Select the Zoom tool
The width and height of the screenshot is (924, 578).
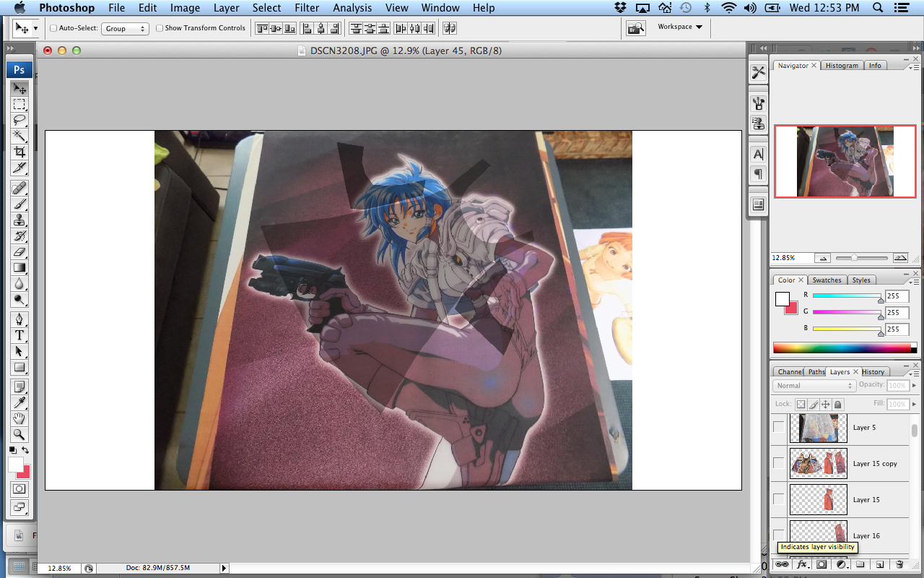coord(19,434)
